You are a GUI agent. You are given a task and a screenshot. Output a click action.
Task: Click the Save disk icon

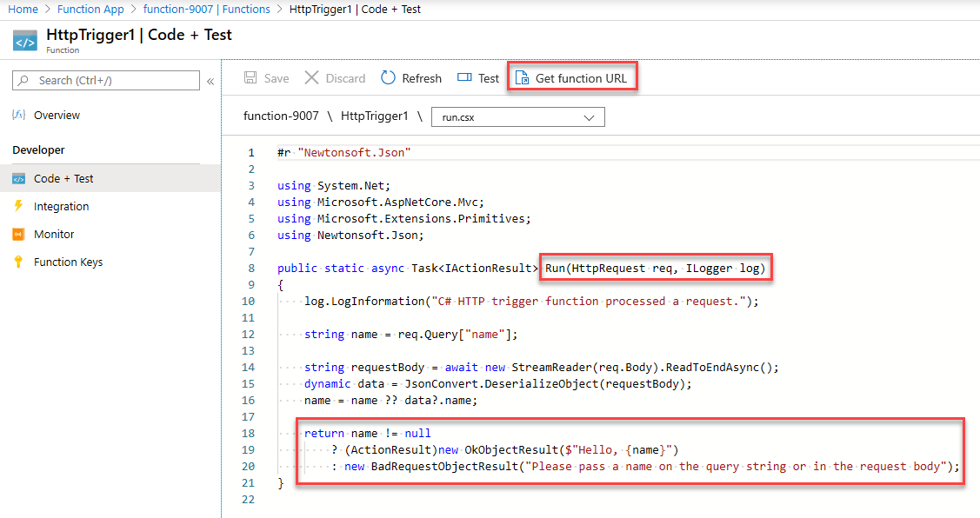point(250,77)
